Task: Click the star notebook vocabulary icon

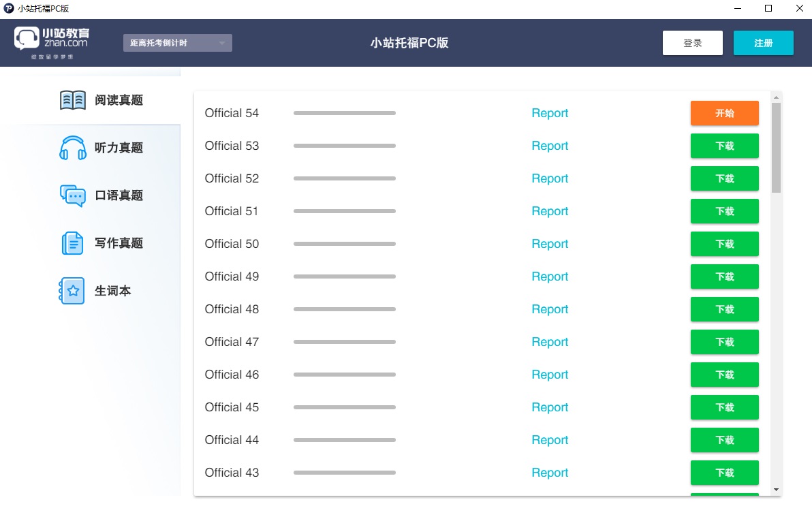Action: point(72,291)
